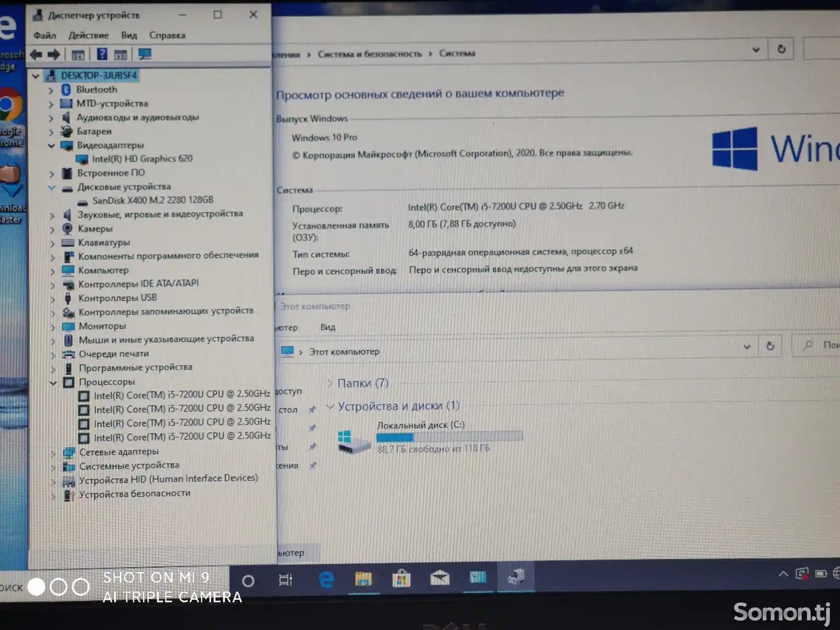Select Аудиовходы и аудиовыходы category
The image size is (840, 630).
[138, 117]
